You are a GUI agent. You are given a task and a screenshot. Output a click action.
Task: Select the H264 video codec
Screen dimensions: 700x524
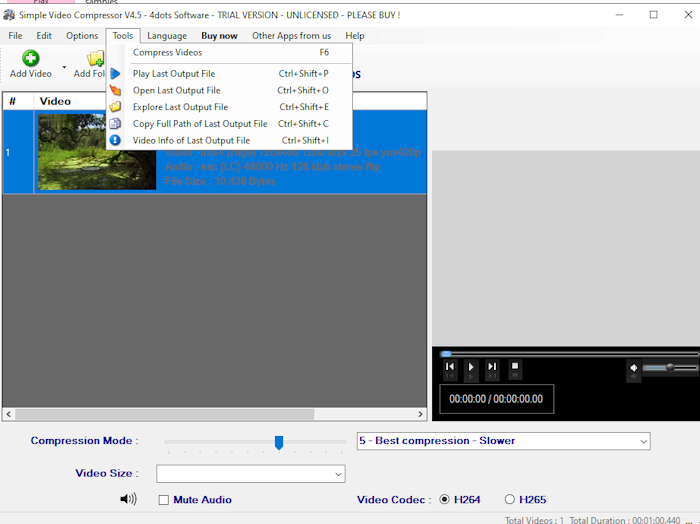point(445,500)
